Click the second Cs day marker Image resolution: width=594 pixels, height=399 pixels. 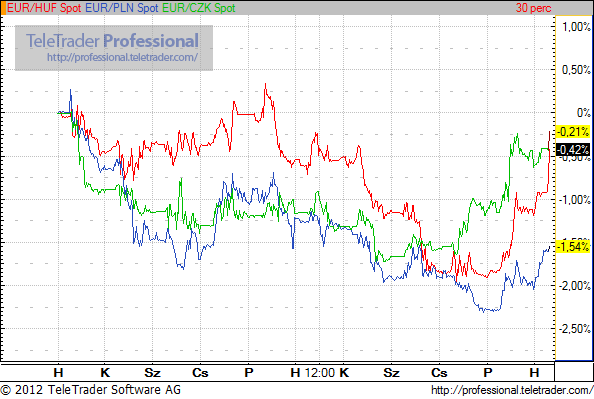439,373
